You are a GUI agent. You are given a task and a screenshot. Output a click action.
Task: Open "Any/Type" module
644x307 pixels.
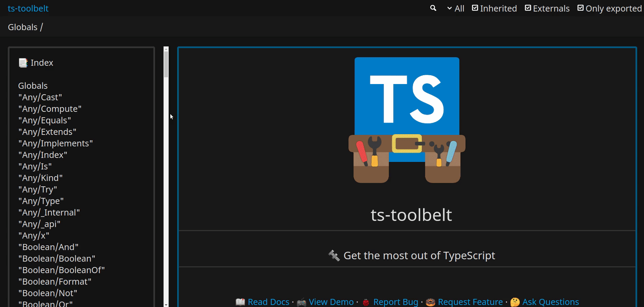[x=41, y=201]
